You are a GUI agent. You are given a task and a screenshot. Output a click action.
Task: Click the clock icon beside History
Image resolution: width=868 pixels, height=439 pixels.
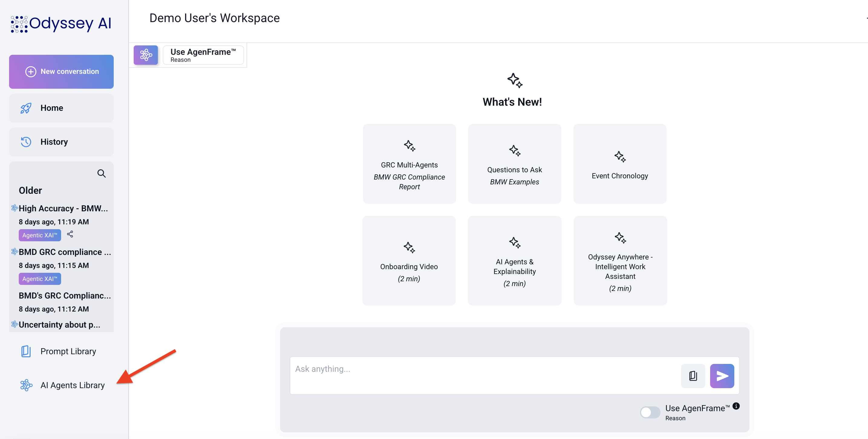pos(26,142)
